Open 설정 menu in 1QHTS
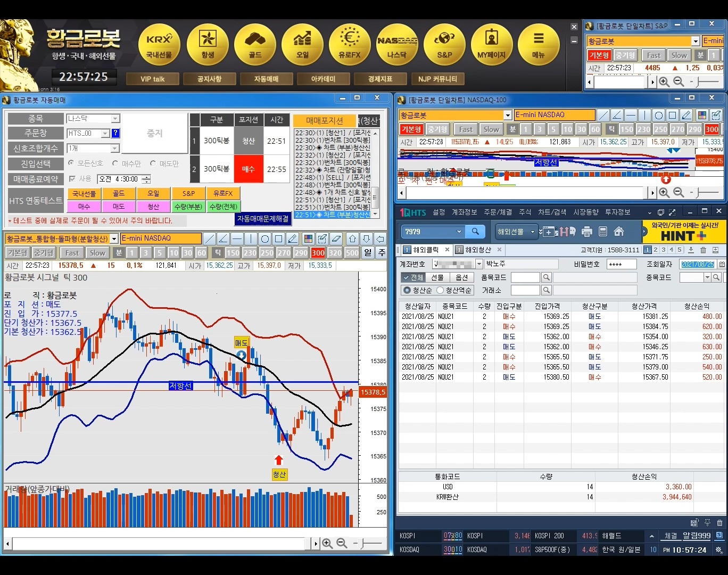Image resolution: width=728 pixels, height=575 pixels. (x=439, y=212)
